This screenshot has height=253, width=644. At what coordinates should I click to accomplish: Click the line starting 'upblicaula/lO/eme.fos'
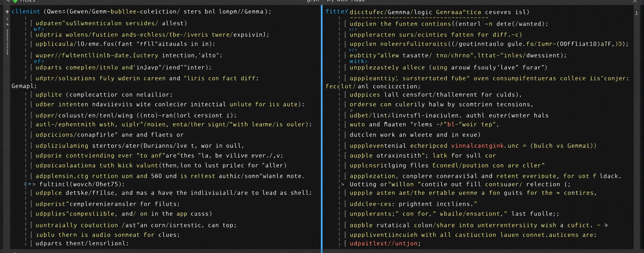125,44
